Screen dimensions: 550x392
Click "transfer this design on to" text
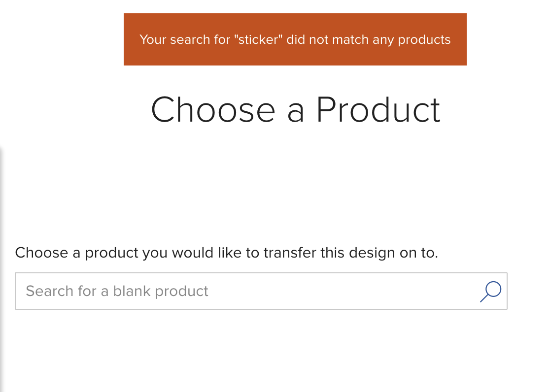pos(351,253)
